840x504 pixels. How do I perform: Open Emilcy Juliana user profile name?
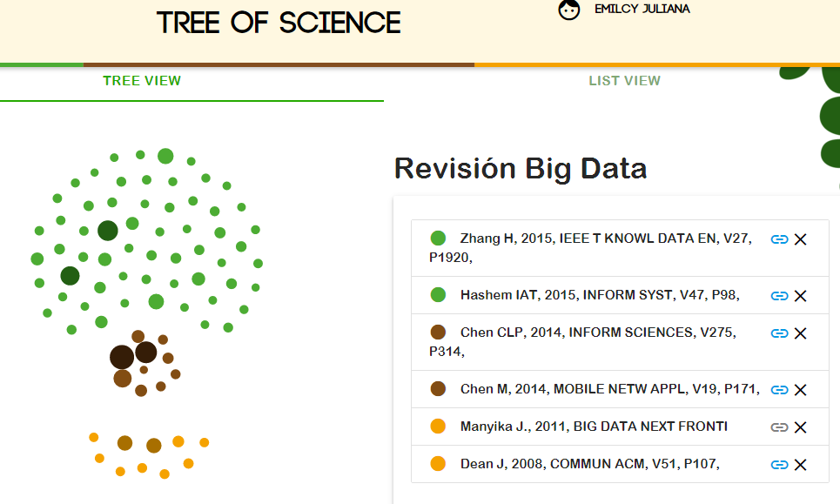coord(642,9)
